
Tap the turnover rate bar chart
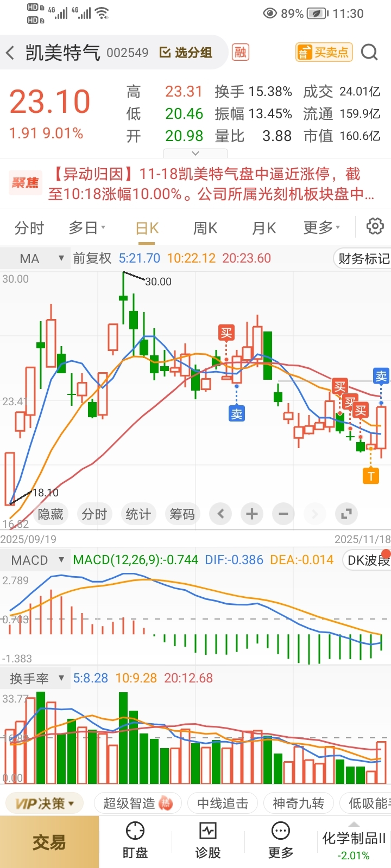(x=195, y=736)
